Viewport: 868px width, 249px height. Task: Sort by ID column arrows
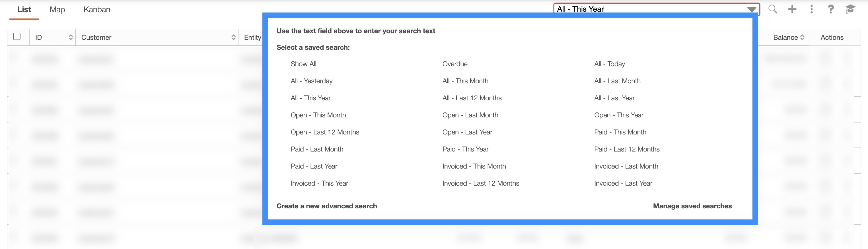click(71, 37)
